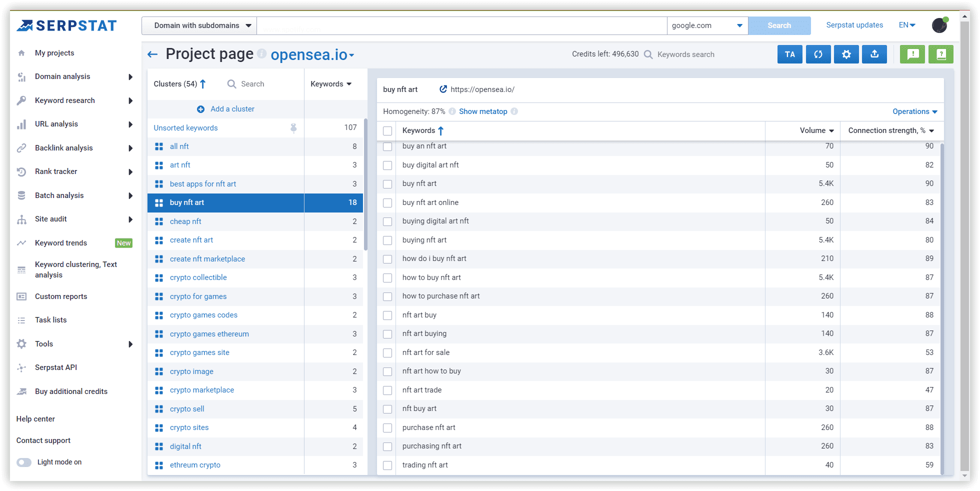The image size is (980, 491).
Task: Open Custom reports in the sidebar
Action: 61,296
